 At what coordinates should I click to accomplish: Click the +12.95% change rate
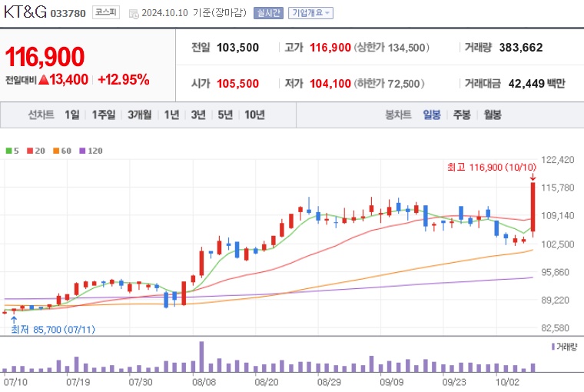(x=123, y=79)
